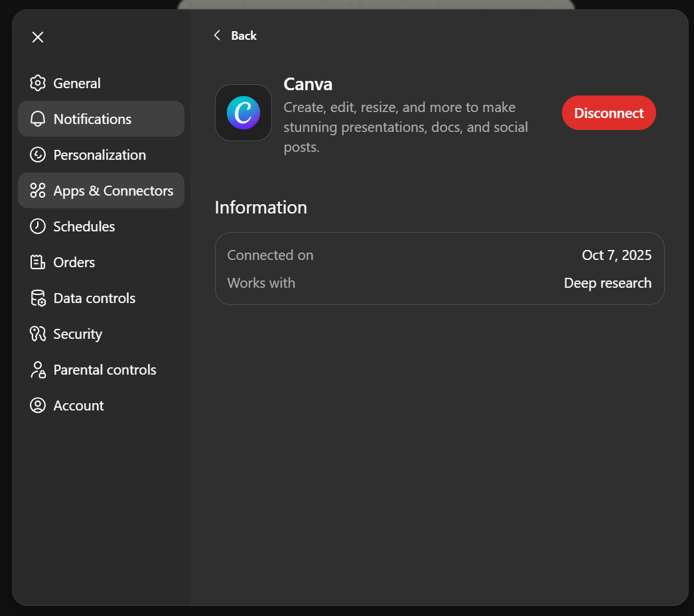Go to the Security label
Viewport: 694px width, 616px height.
(78, 334)
